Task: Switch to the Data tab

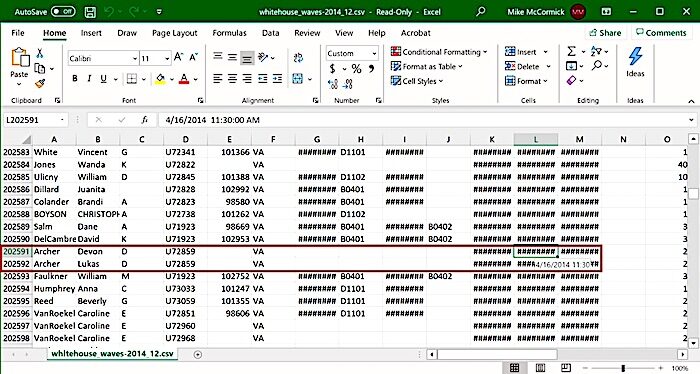Action: (271, 33)
